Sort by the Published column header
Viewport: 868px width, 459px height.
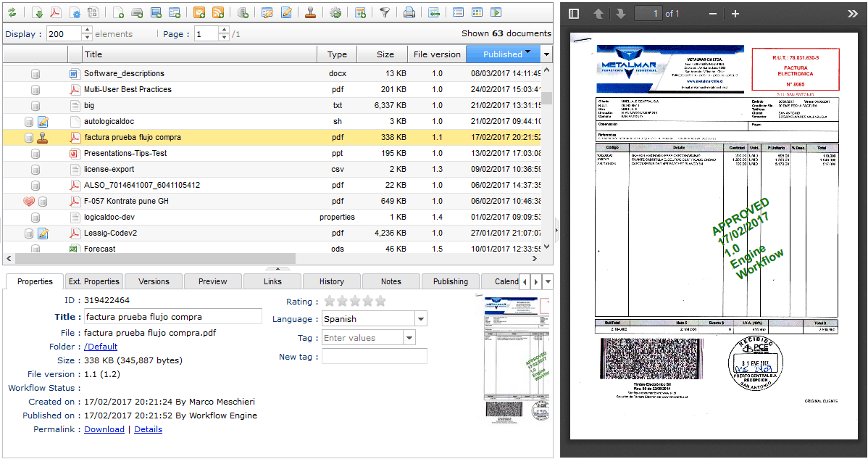point(503,54)
